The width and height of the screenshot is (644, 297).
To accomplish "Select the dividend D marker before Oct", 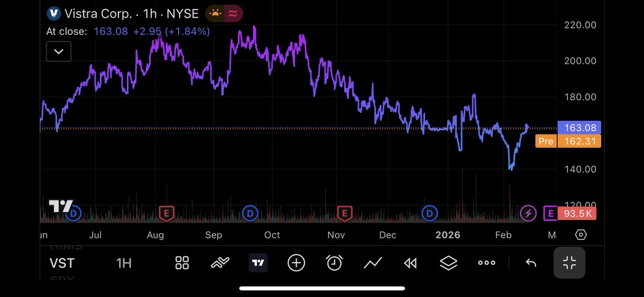I will click(249, 213).
